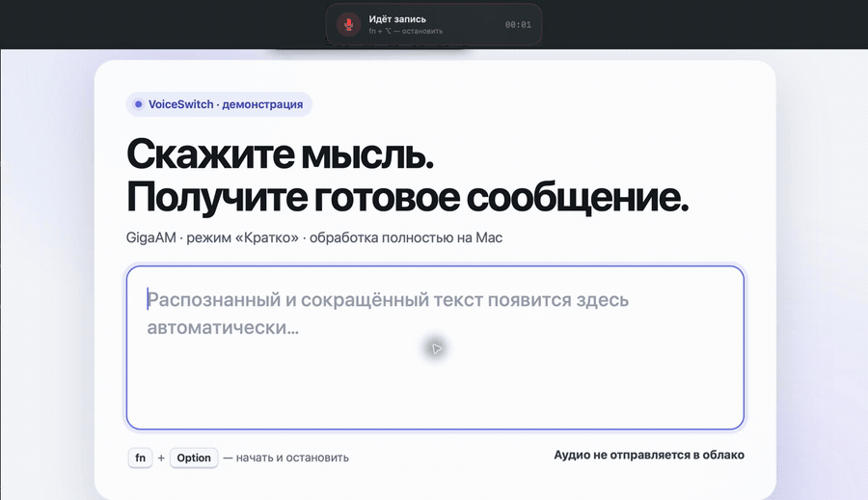Click the "Получите готовое сообщение." heading line
This screenshot has height=500, width=868.
407,197
